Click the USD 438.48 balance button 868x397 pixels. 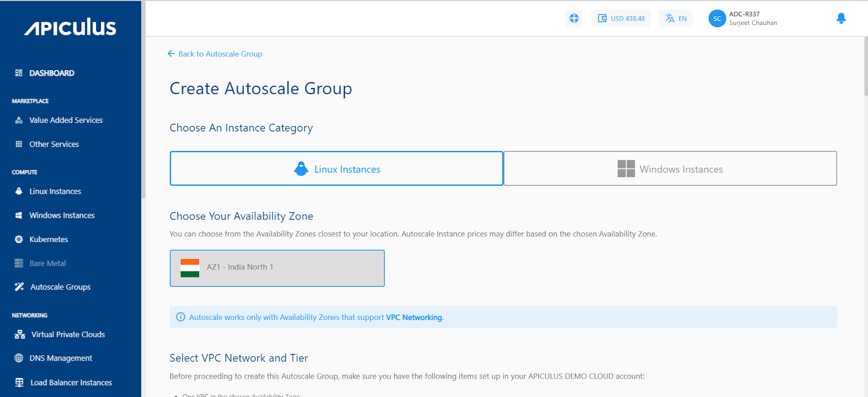[x=621, y=18]
